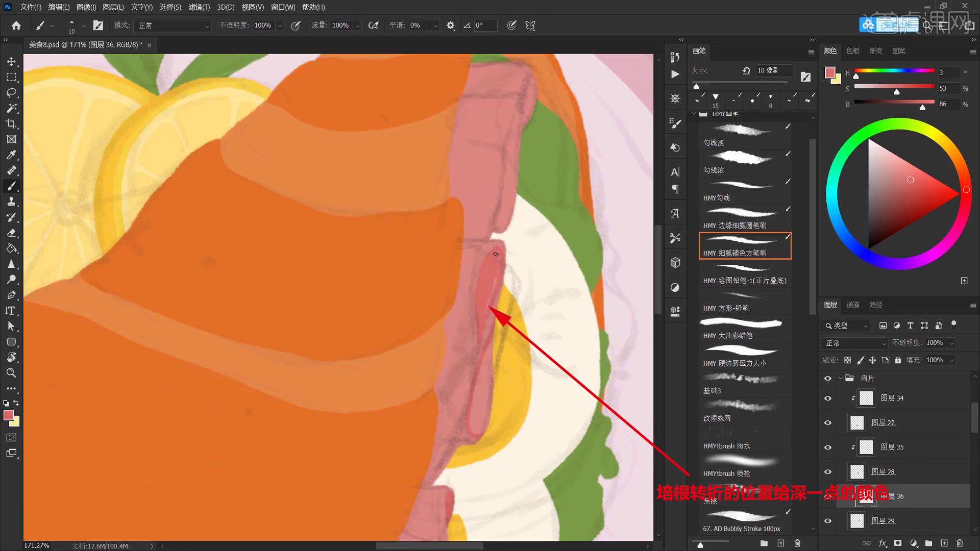This screenshot has height=551, width=980.
Task: Select the HMY 方形-铅笔 brush
Action: coord(745,301)
